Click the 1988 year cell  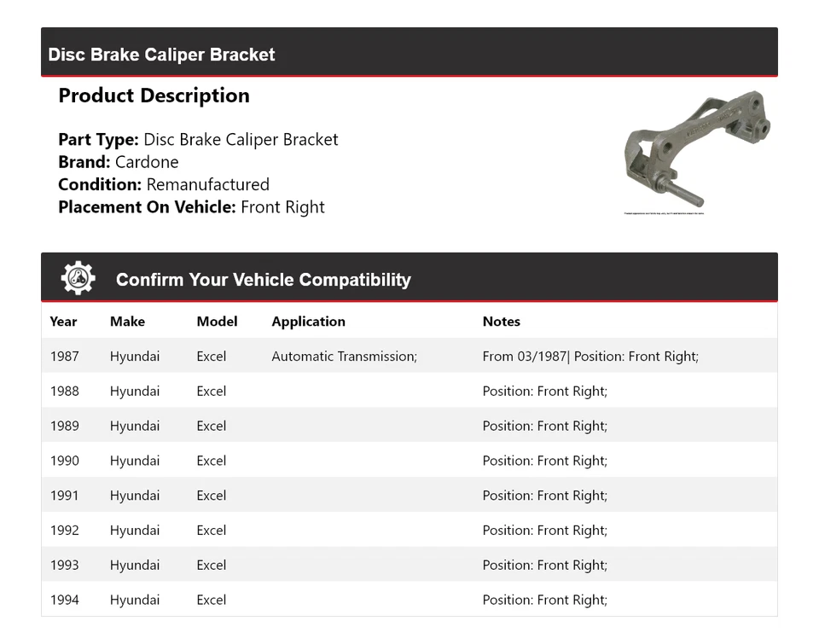(64, 392)
